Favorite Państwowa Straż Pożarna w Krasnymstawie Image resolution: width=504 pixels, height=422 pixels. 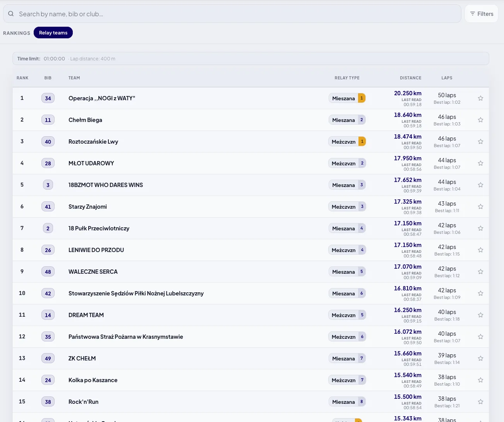click(x=480, y=337)
